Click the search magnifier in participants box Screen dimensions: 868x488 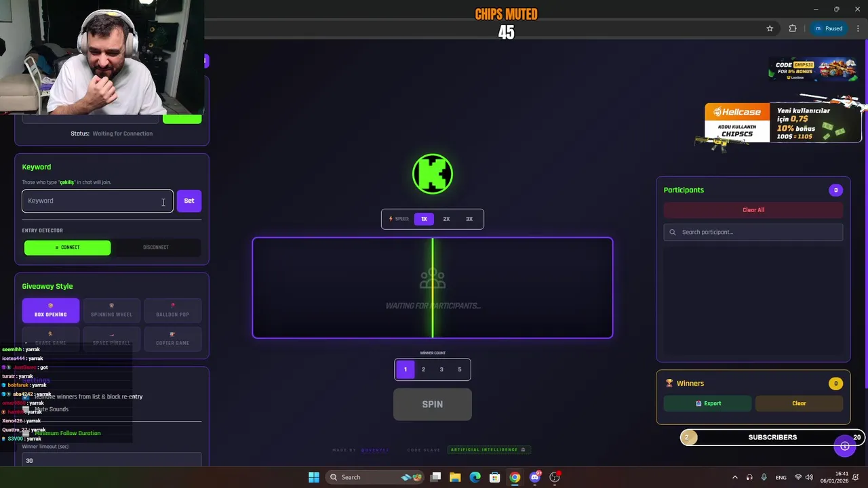click(x=673, y=232)
